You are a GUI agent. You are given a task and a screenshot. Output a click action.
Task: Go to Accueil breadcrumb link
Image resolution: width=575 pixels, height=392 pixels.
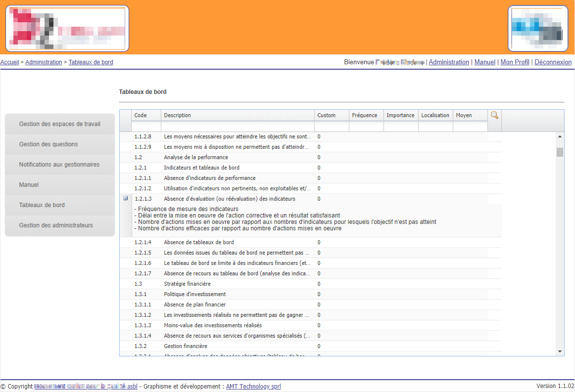(x=10, y=62)
